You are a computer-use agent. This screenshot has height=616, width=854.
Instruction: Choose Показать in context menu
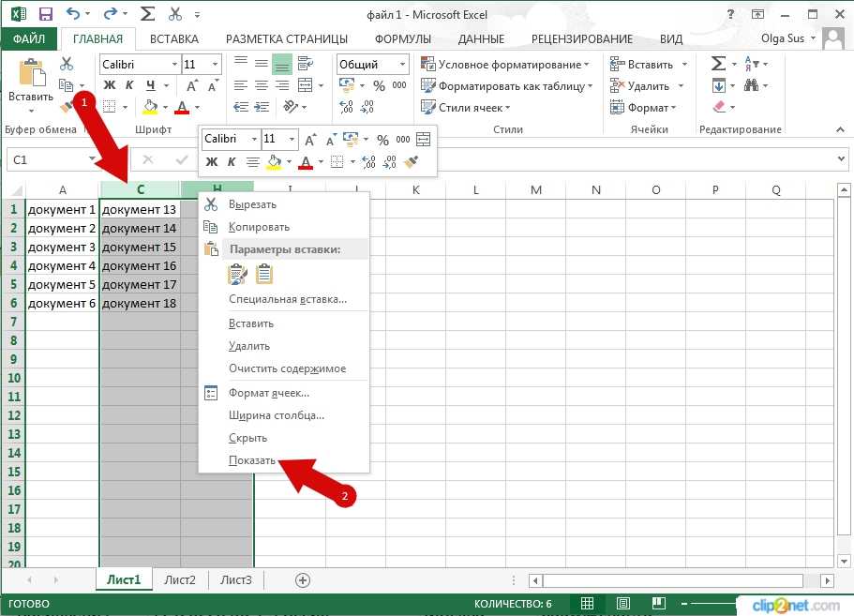[x=284, y=460]
